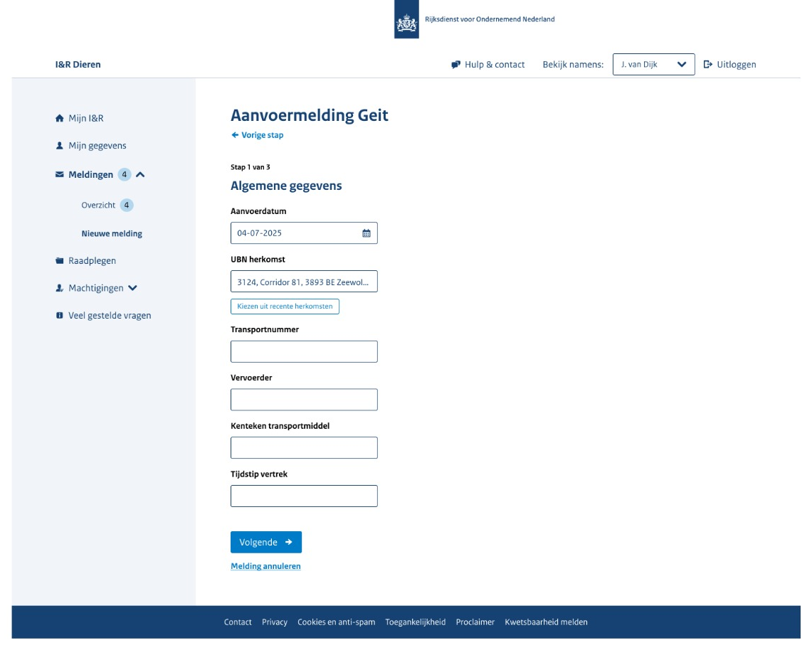The image size is (812, 650).
Task: Go to Overzicht under Meldingen
Action: pyautogui.click(x=98, y=205)
